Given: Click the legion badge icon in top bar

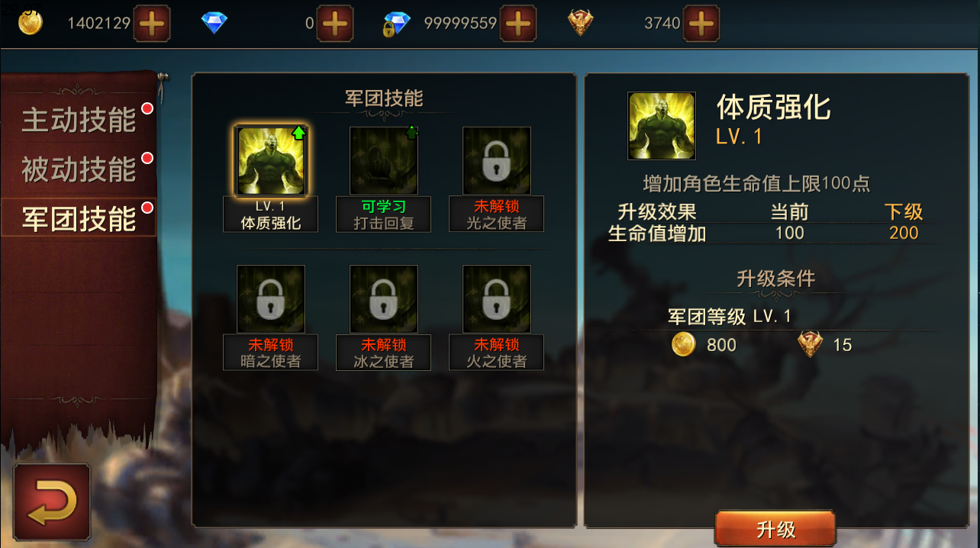Looking at the screenshot, I should click(x=582, y=23).
